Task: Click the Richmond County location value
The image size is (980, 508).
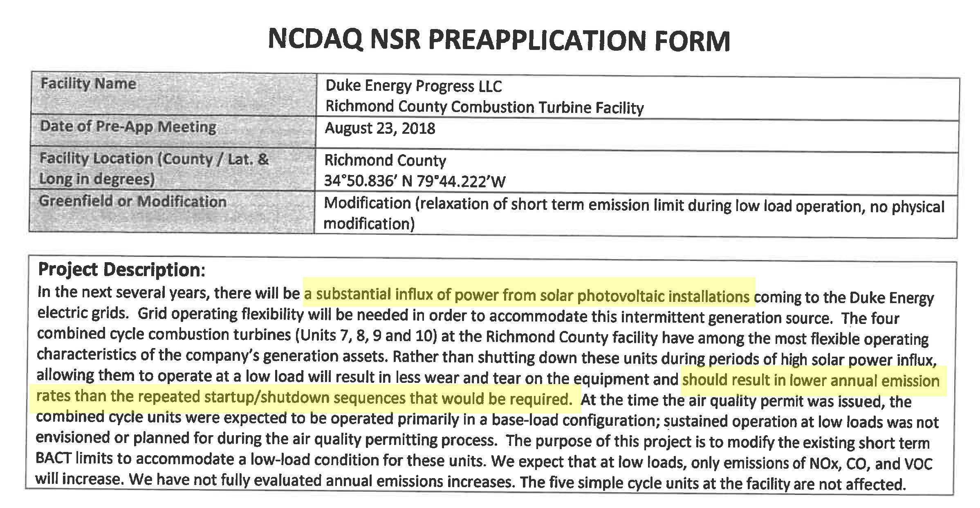Action: (385, 160)
